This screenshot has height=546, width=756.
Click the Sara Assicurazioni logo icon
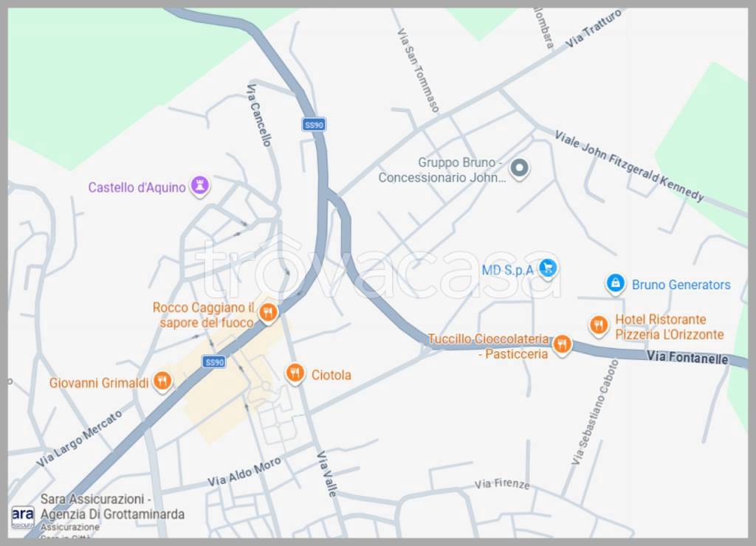[x=22, y=517]
